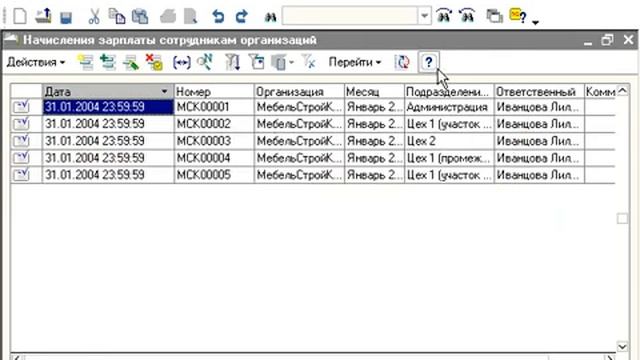640x360 pixels.
Task: Select document number МСК00005
Action: (214, 175)
